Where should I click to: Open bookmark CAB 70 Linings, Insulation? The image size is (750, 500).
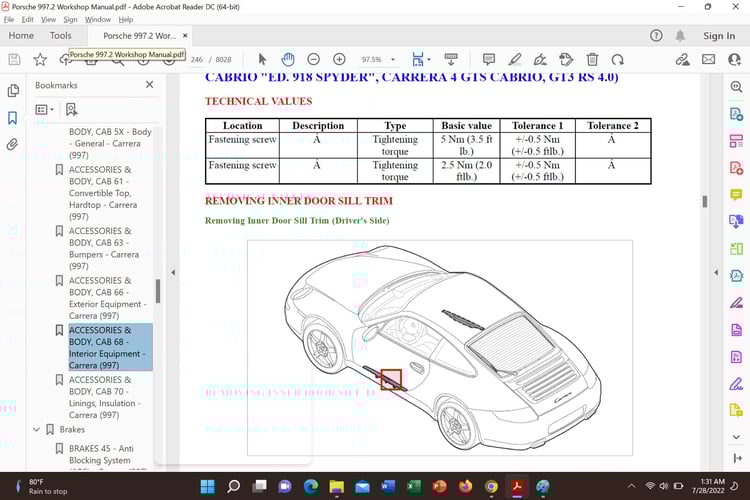105,397
